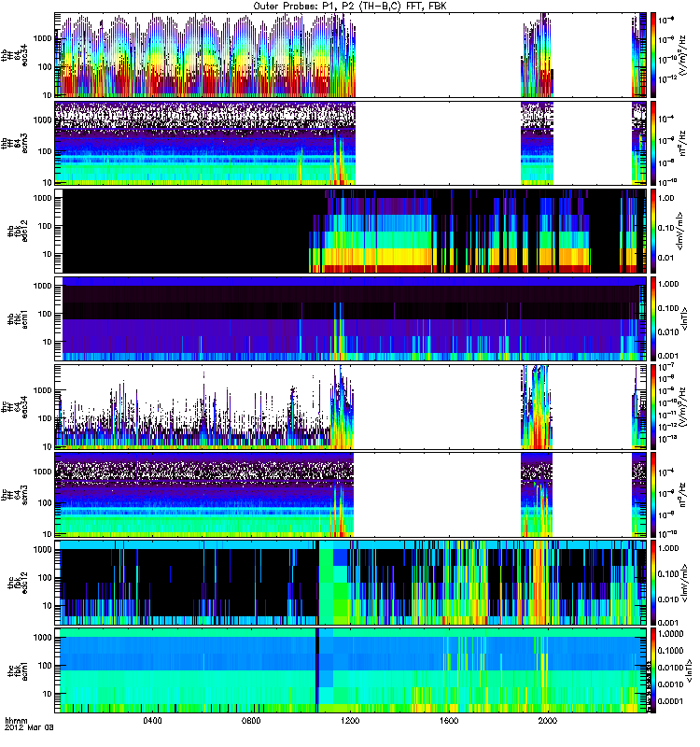Click the black vertical data gap in bottom panel
The width and height of the screenshot is (700, 747).
317,669
